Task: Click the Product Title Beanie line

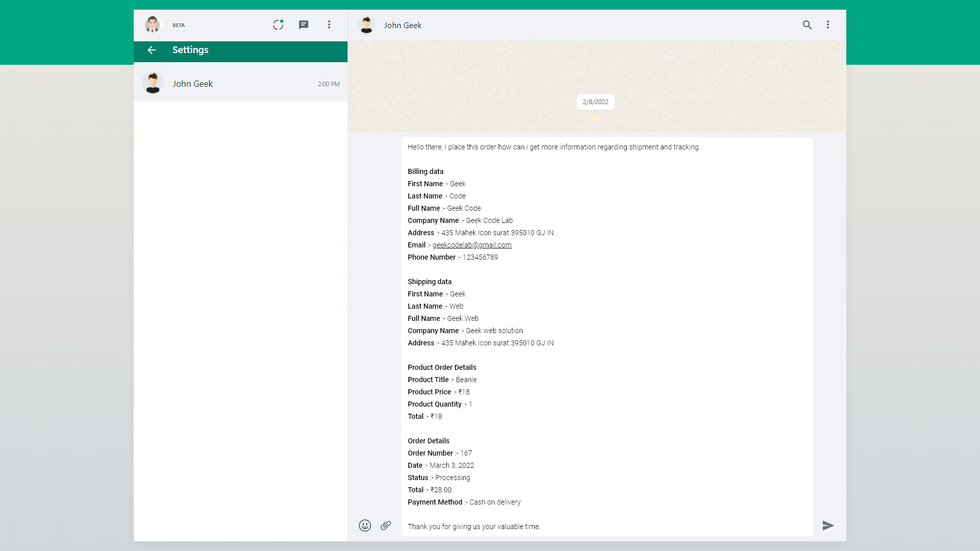Action: pyautogui.click(x=443, y=380)
